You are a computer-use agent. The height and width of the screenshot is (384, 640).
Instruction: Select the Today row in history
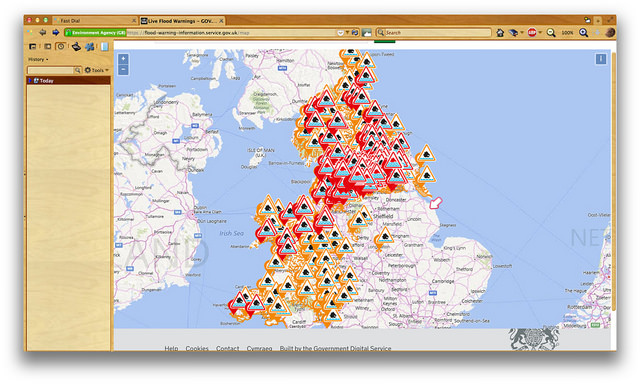pyautogui.click(x=69, y=81)
